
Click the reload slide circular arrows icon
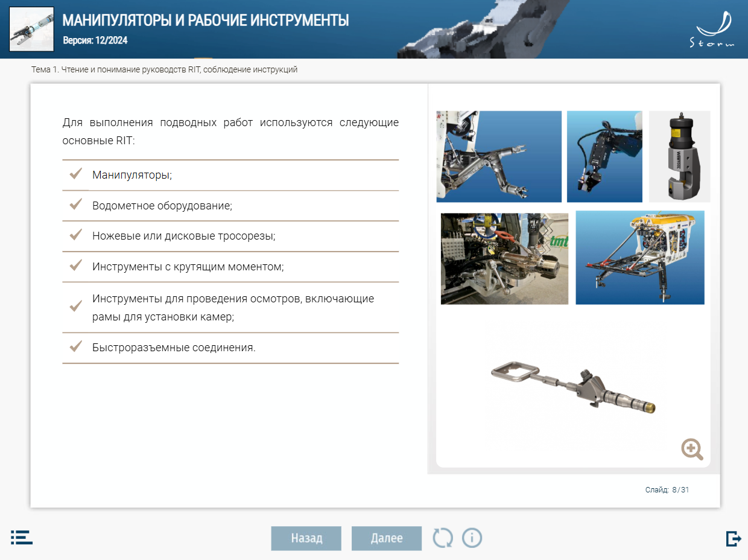click(x=443, y=538)
